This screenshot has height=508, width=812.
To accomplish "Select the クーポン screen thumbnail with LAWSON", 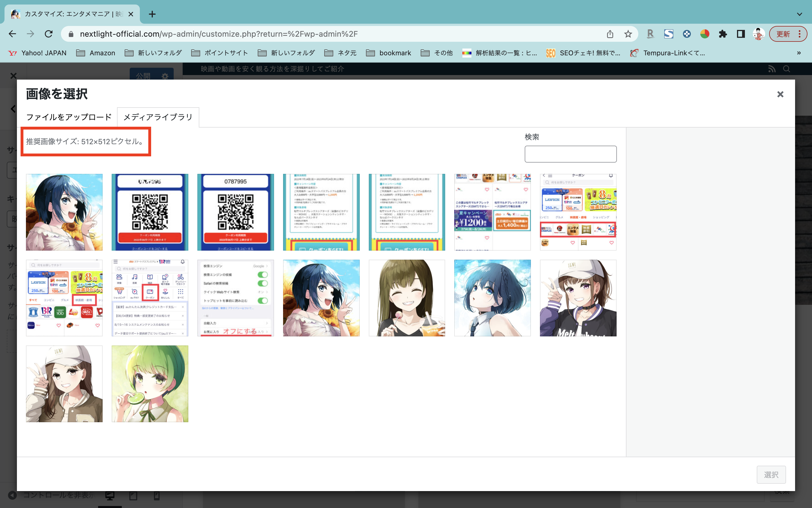I will [x=578, y=212].
